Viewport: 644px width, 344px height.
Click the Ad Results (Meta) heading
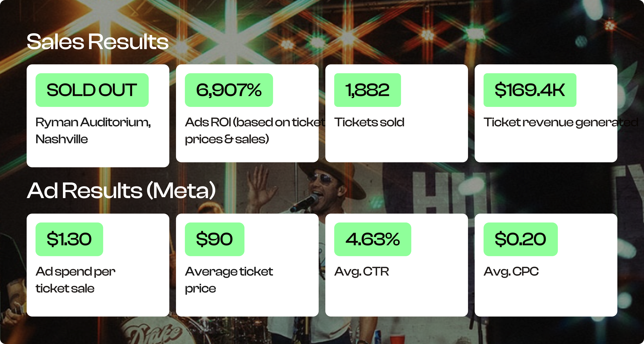tap(121, 191)
